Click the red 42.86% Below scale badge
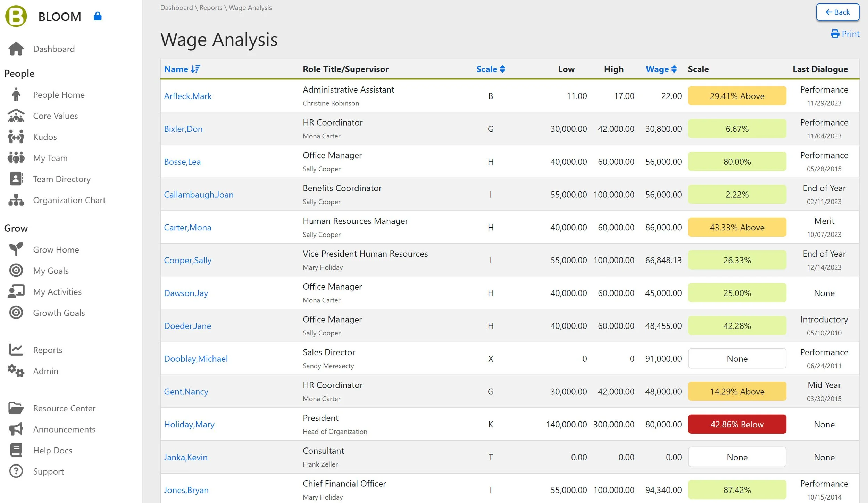This screenshot has width=868, height=503. click(x=737, y=424)
